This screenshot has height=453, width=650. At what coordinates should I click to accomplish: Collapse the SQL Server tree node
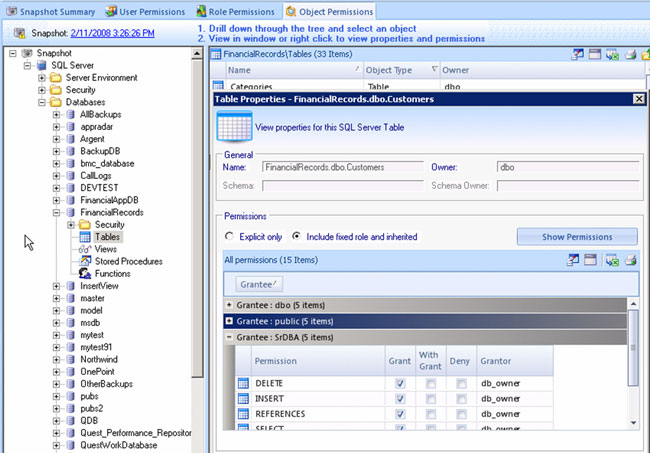pyautogui.click(x=27, y=65)
